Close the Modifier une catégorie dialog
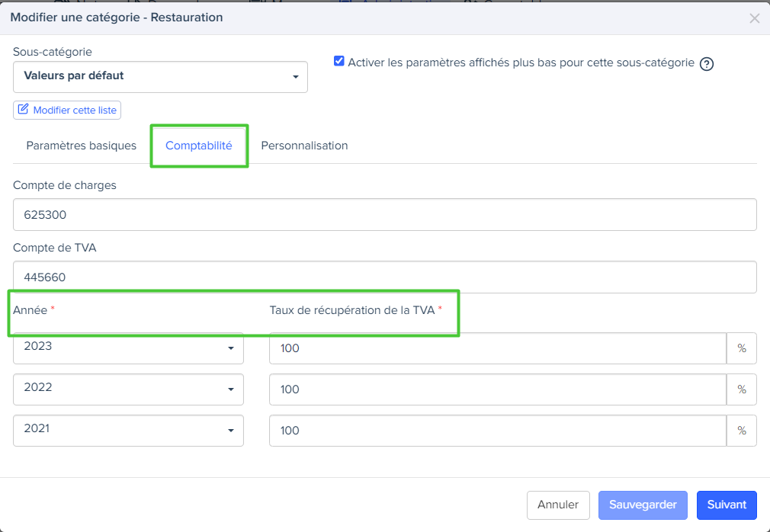The height and width of the screenshot is (532, 770). pos(754,18)
